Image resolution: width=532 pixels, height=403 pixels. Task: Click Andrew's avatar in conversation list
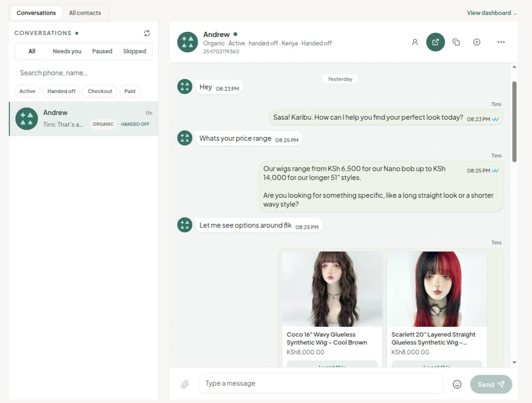click(27, 119)
